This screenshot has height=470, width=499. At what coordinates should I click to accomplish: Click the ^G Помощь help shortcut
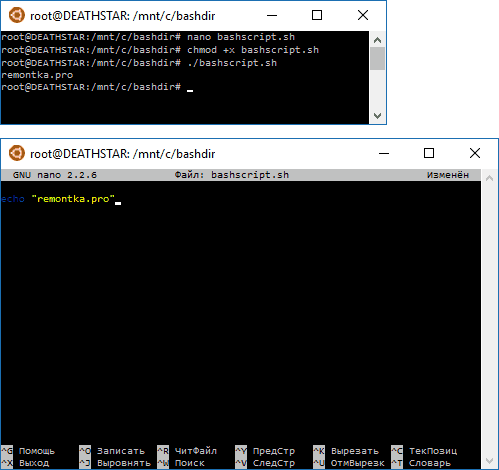(28, 451)
